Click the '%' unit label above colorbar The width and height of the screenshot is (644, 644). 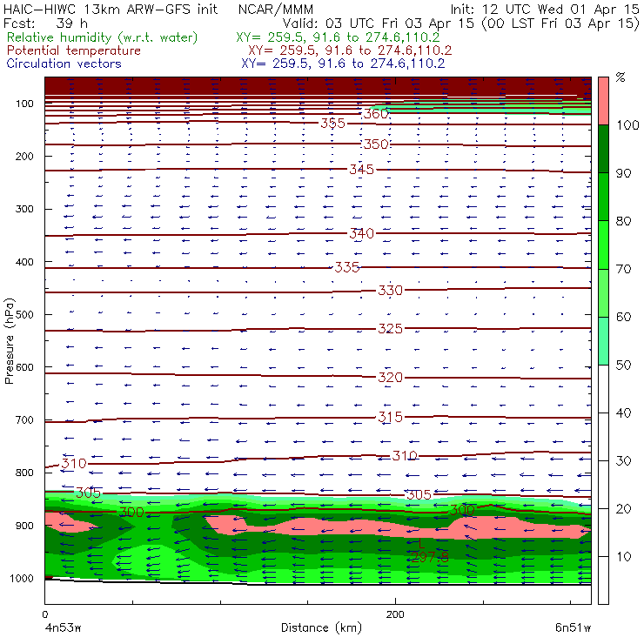pyautogui.click(x=621, y=77)
